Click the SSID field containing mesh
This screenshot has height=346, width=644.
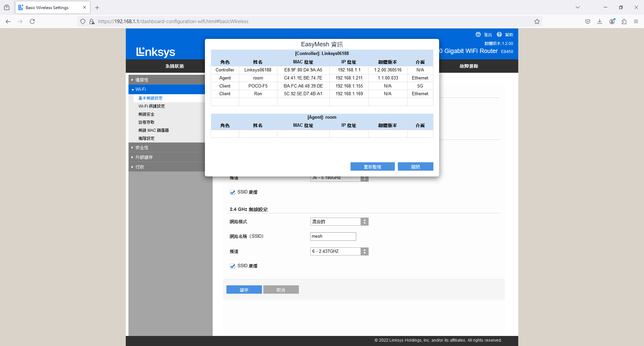click(x=333, y=236)
